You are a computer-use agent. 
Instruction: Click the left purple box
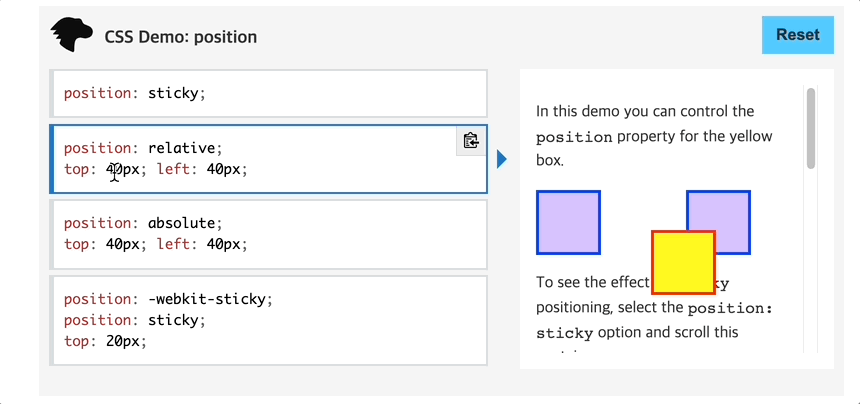[x=568, y=223]
